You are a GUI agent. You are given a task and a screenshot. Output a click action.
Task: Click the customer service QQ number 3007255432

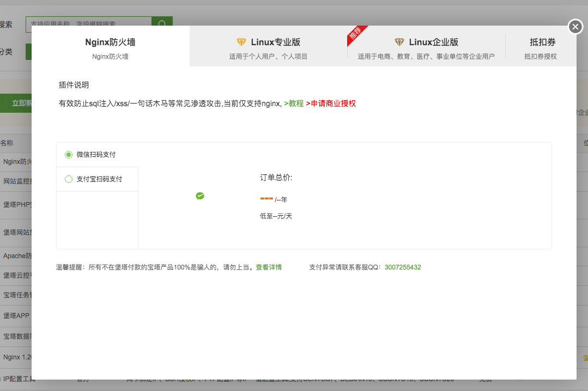pyautogui.click(x=403, y=267)
